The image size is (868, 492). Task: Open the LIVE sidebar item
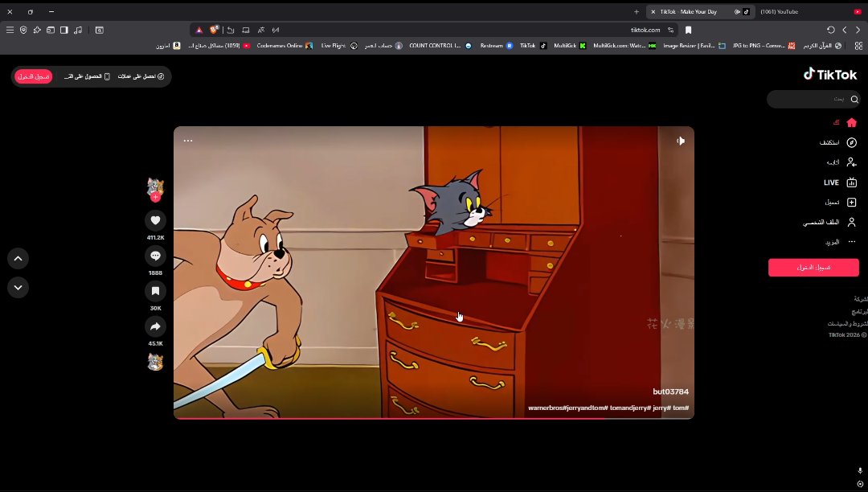point(840,182)
